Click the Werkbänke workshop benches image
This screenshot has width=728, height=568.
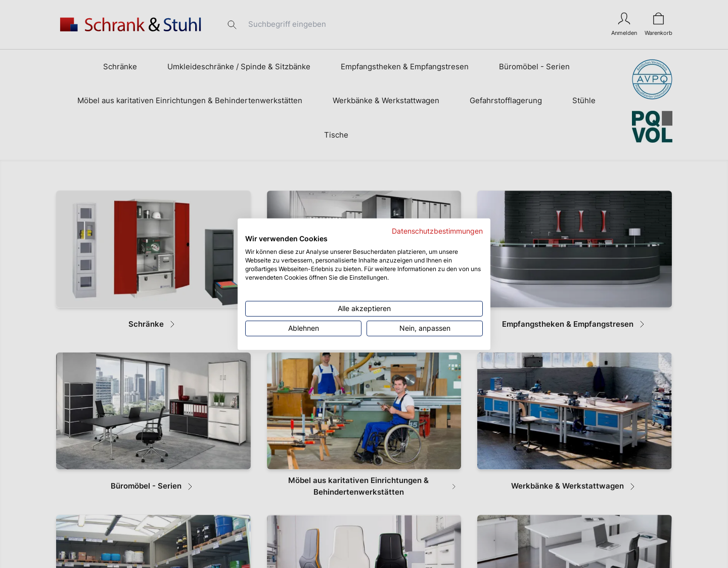pos(574,411)
